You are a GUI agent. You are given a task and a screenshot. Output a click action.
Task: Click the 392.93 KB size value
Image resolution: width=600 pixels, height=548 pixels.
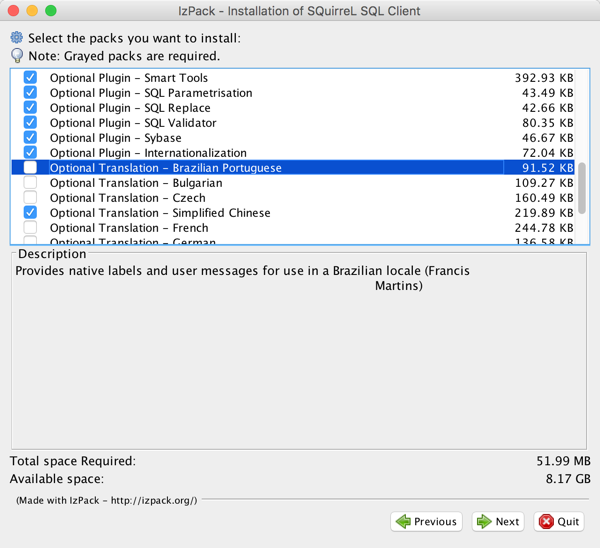tap(544, 78)
